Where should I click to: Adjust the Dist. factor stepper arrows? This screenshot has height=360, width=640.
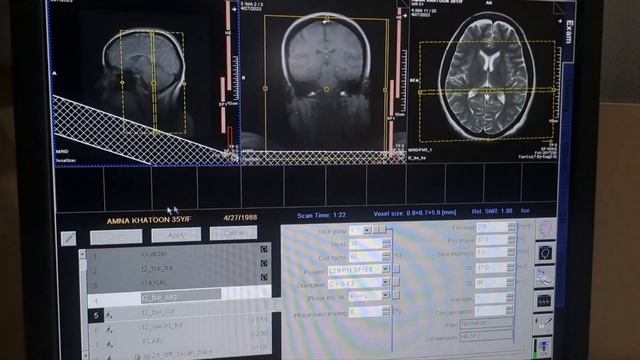click(386, 256)
